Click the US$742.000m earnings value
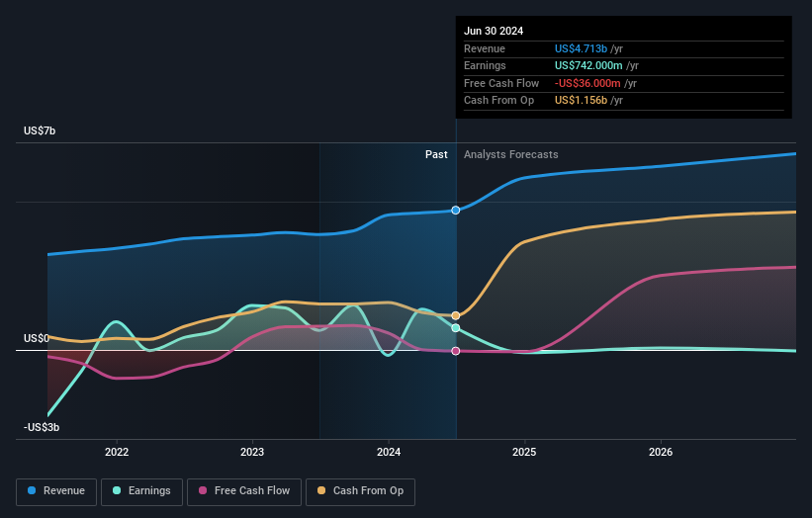The height and width of the screenshot is (518, 812). [588, 65]
